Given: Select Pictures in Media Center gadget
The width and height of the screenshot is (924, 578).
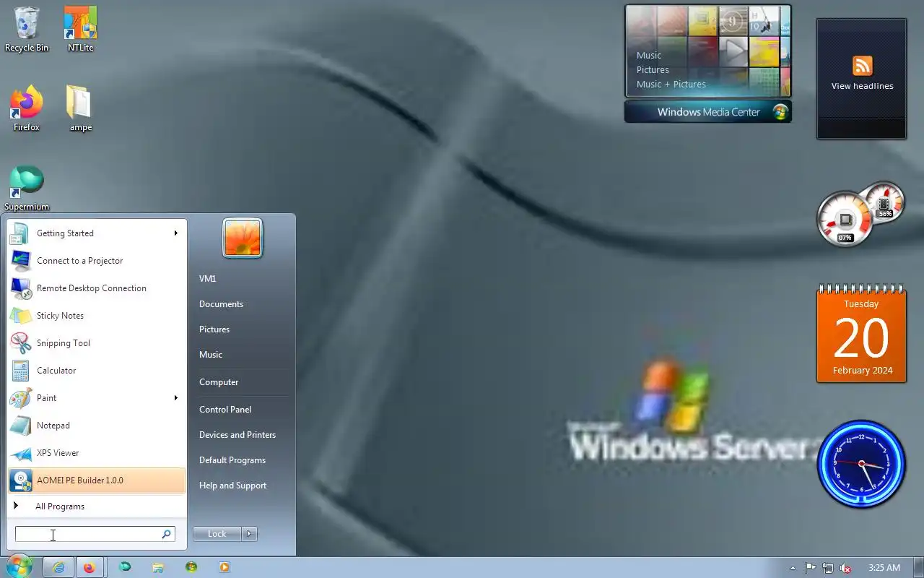Looking at the screenshot, I should click(x=653, y=70).
